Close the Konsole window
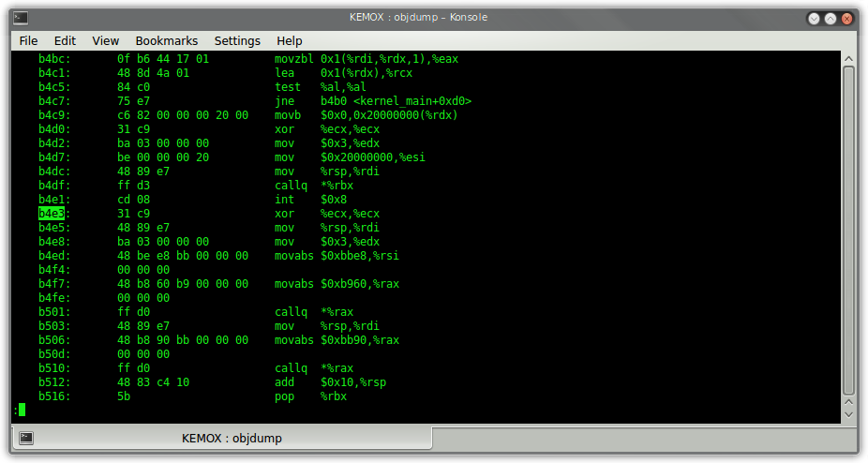868x463 pixels. [847, 19]
